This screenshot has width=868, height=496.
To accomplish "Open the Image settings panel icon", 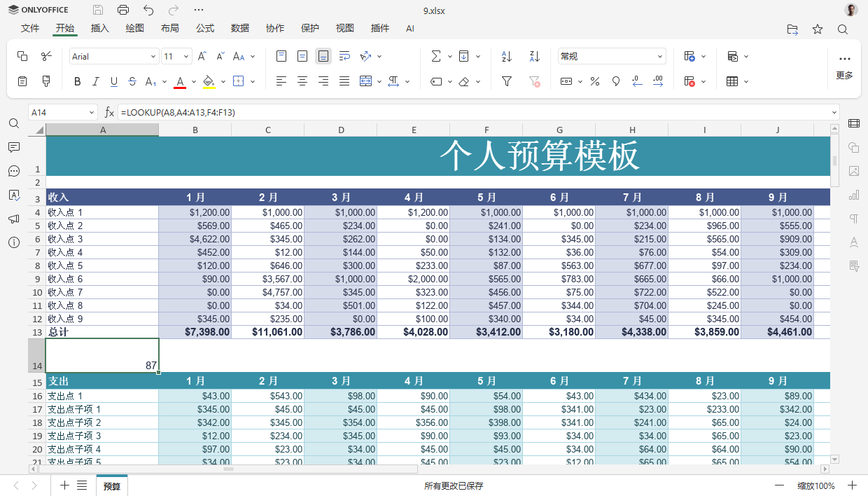I will pyautogui.click(x=853, y=171).
